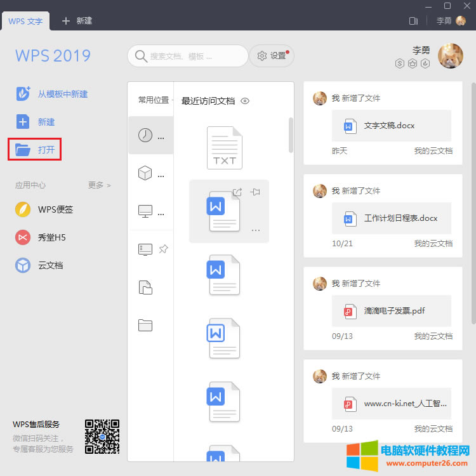Expand ellipsis beside the monitor location
The image size is (476, 476).
point(161,214)
